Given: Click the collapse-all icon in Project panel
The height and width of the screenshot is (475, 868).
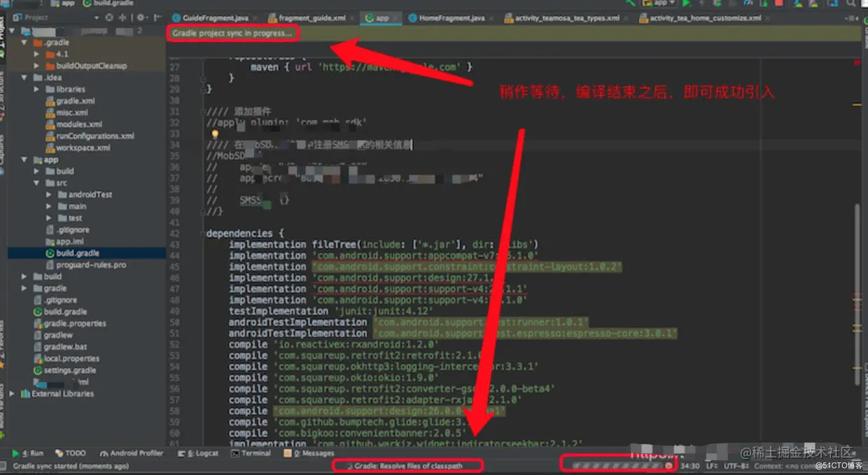Looking at the screenshot, I should (123, 18).
